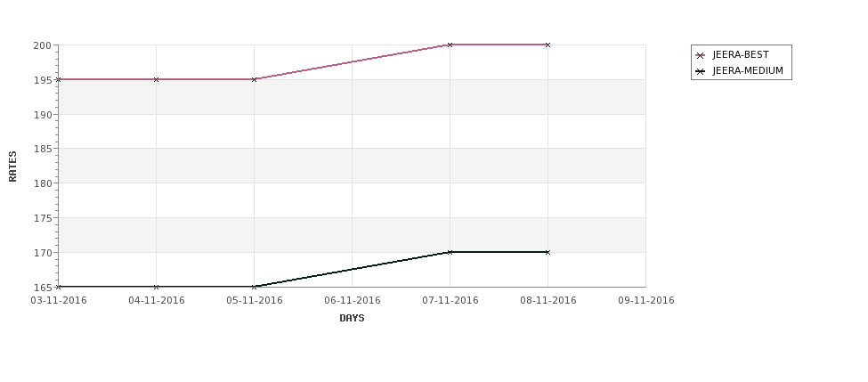The width and height of the screenshot is (868, 382).
Task: Click JEERA-BEST data point on 07-11-2016
Action: (x=450, y=45)
